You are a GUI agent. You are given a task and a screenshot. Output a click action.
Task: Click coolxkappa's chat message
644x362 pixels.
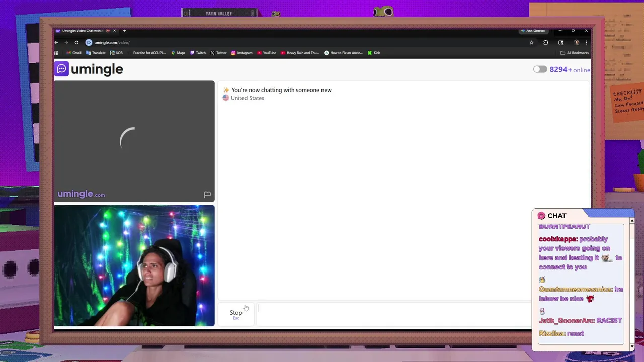click(581, 253)
